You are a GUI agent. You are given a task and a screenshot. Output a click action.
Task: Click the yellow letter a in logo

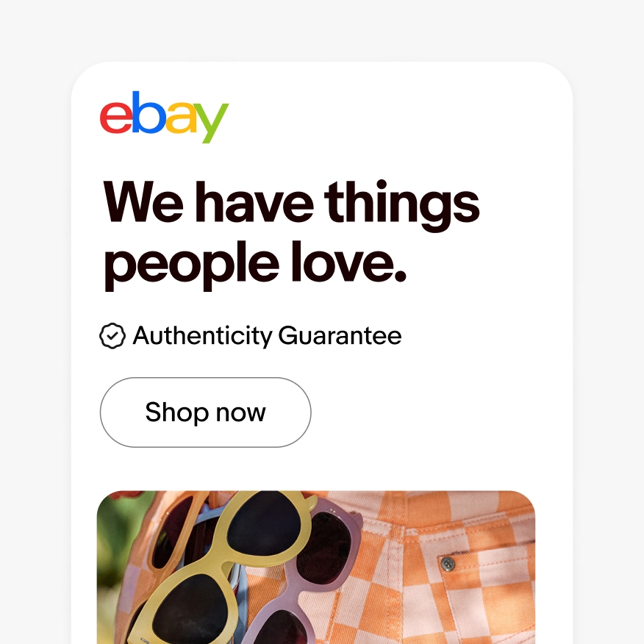(181, 118)
